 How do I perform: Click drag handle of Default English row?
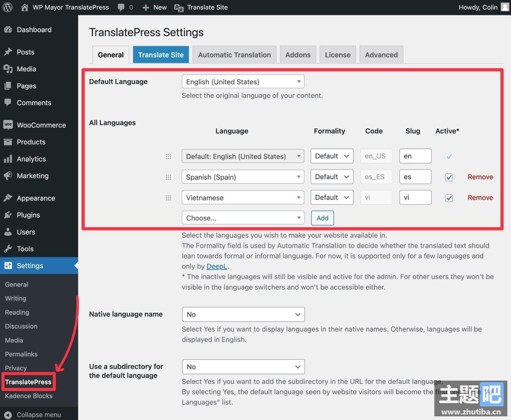tap(168, 157)
